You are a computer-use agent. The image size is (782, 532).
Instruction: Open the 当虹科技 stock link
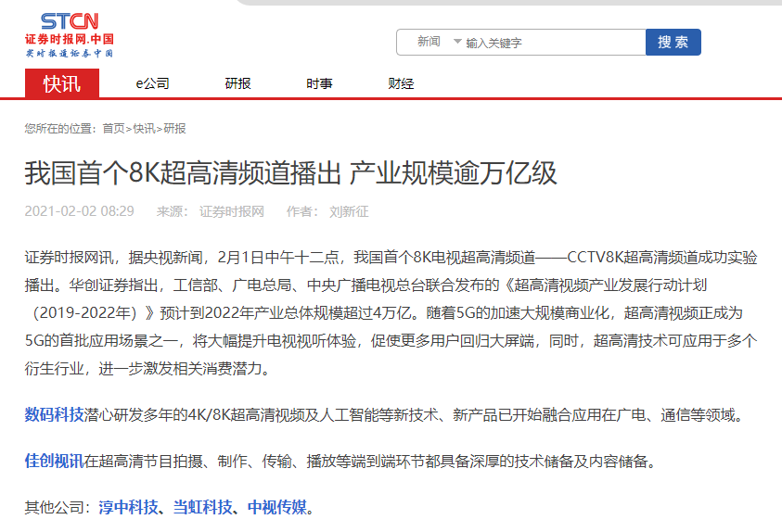click(x=202, y=507)
